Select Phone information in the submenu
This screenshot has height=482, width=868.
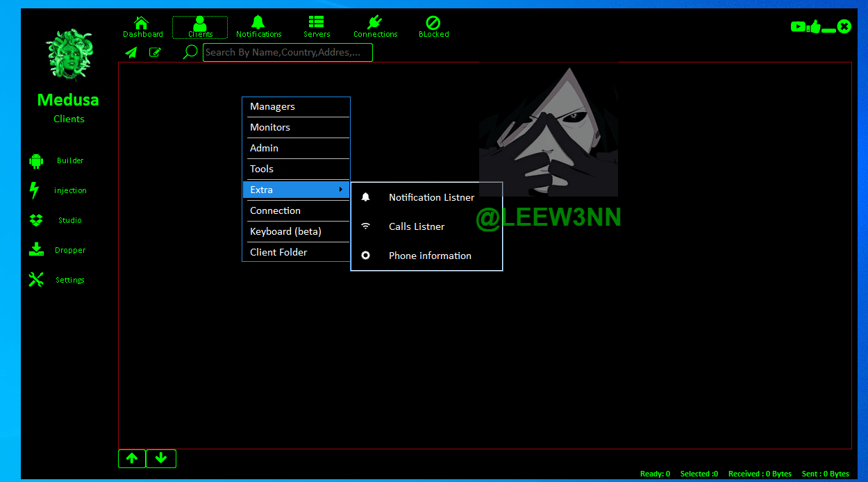tap(429, 256)
